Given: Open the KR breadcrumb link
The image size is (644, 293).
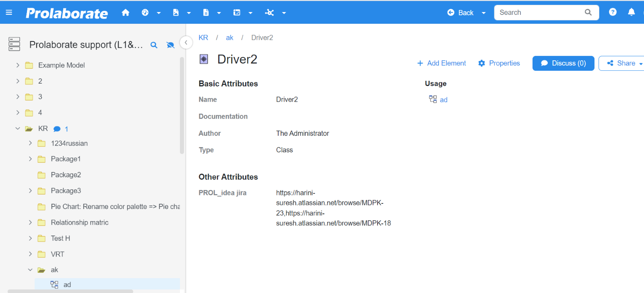Looking at the screenshot, I should (203, 37).
